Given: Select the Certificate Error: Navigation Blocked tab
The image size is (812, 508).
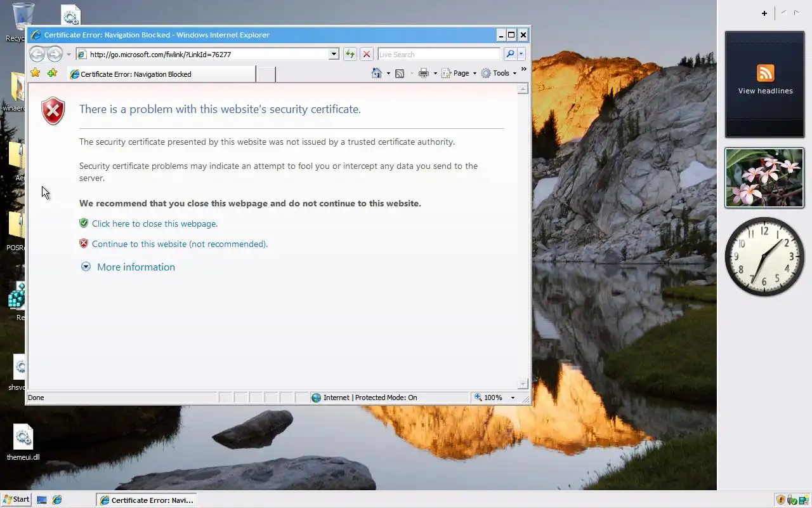Looking at the screenshot, I should click(161, 74).
